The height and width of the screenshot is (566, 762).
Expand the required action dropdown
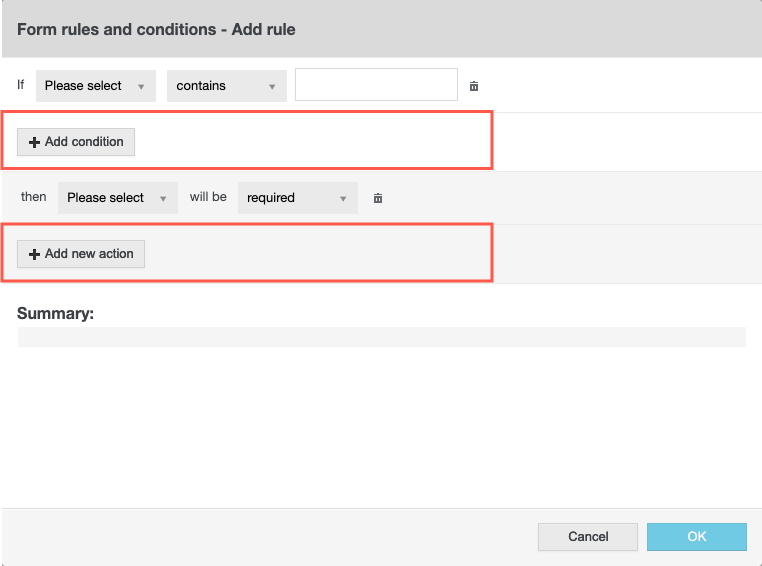coord(297,198)
